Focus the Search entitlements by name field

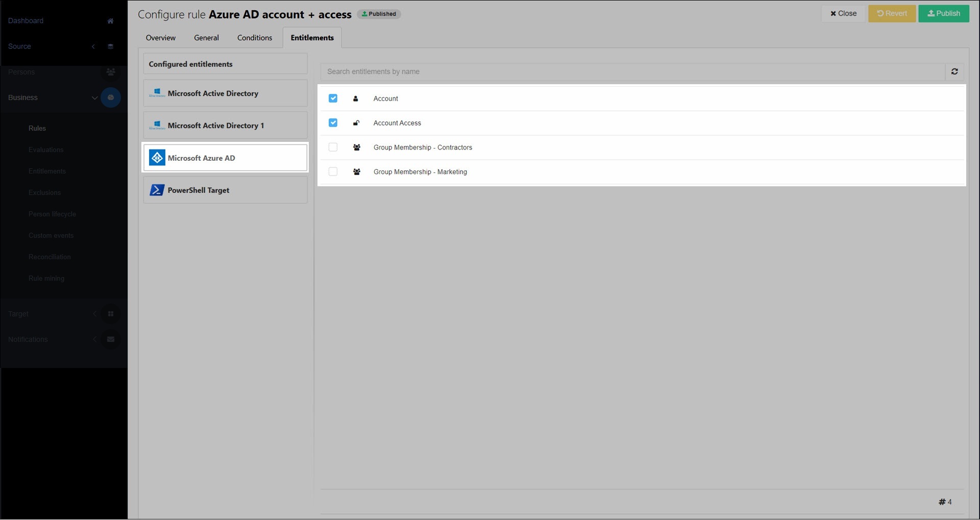tap(632, 72)
